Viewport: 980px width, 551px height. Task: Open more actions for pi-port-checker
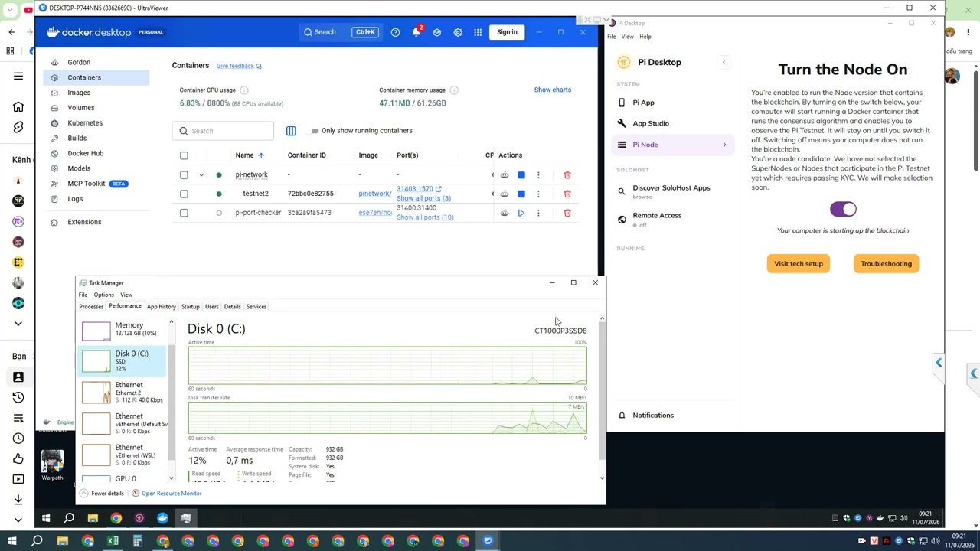coord(538,213)
